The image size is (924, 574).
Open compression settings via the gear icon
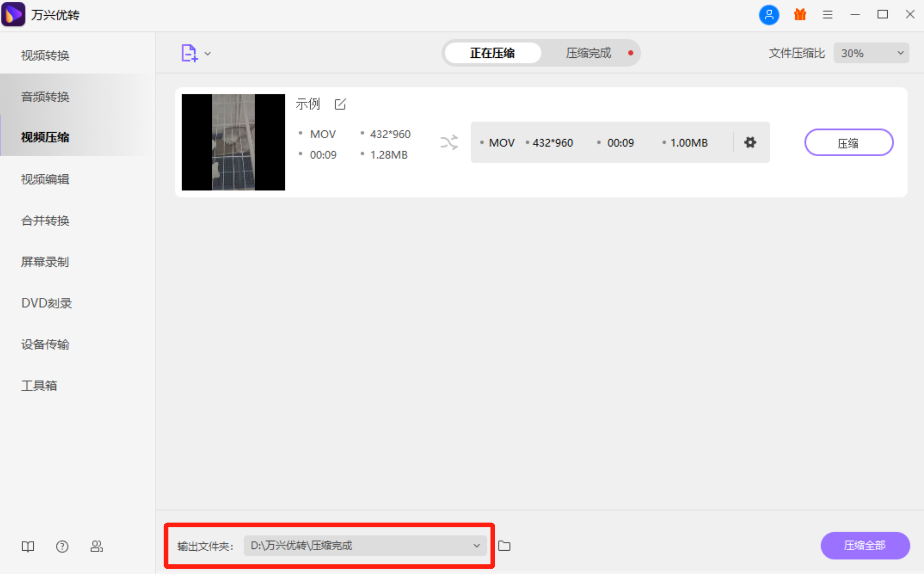(x=750, y=142)
